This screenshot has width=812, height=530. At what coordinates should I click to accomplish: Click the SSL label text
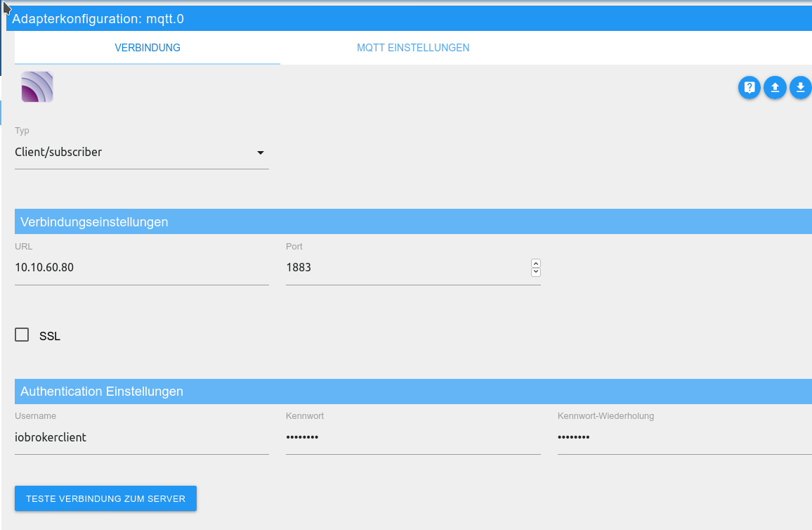(x=50, y=336)
